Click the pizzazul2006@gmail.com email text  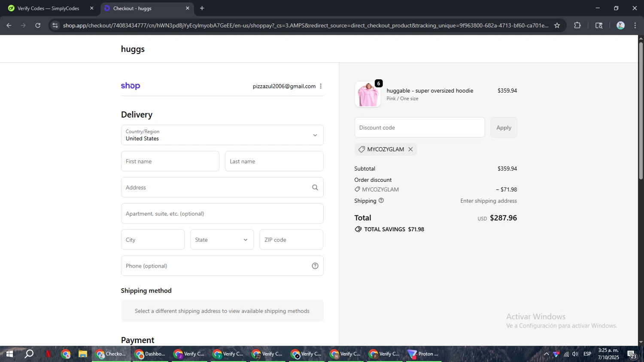pos(284,86)
